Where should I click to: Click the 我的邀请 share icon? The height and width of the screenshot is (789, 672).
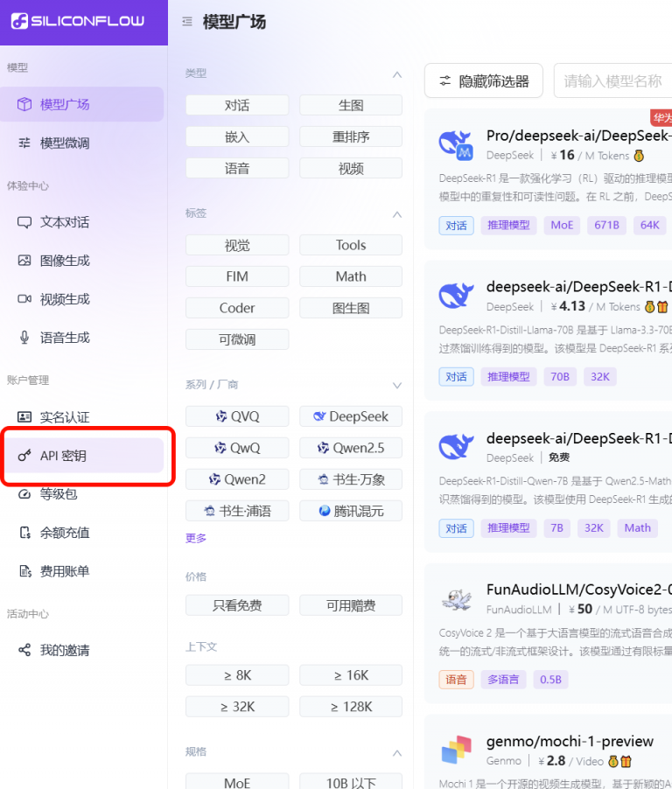(x=24, y=650)
